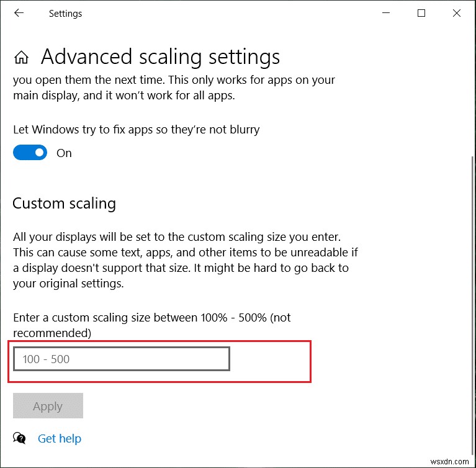Click the Home icon beside the heading
Image resolution: width=476 pixels, height=468 pixels.
pyautogui.click(x=21, y=58)
